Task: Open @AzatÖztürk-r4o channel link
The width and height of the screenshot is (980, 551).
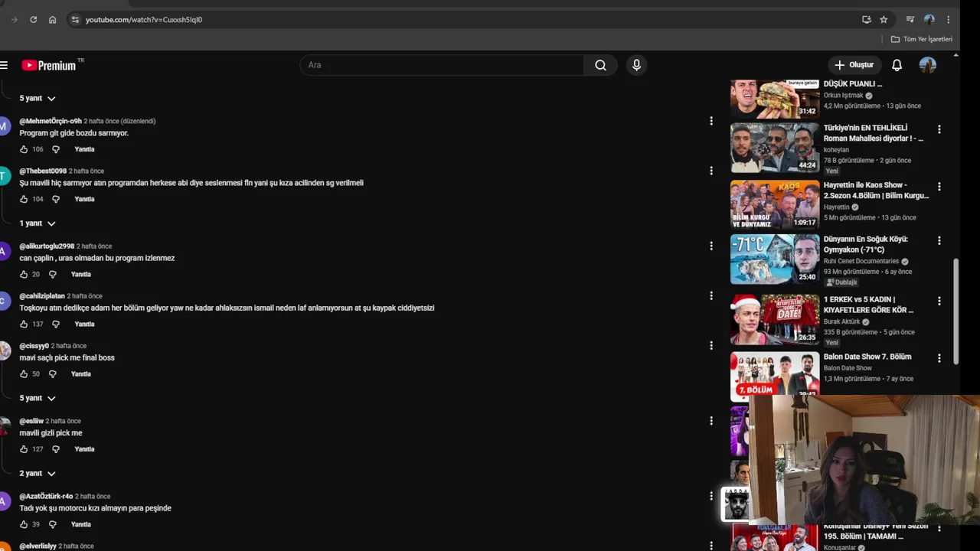Action: [x=46, y=496]
